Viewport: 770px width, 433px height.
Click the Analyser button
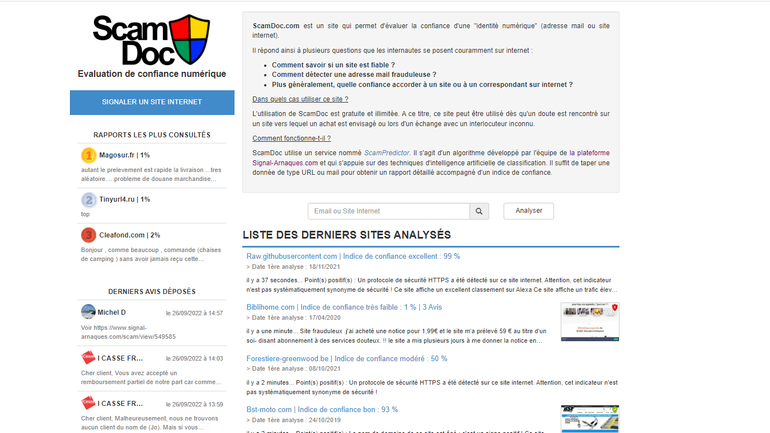pyautogui.click(x=528, y=211)
